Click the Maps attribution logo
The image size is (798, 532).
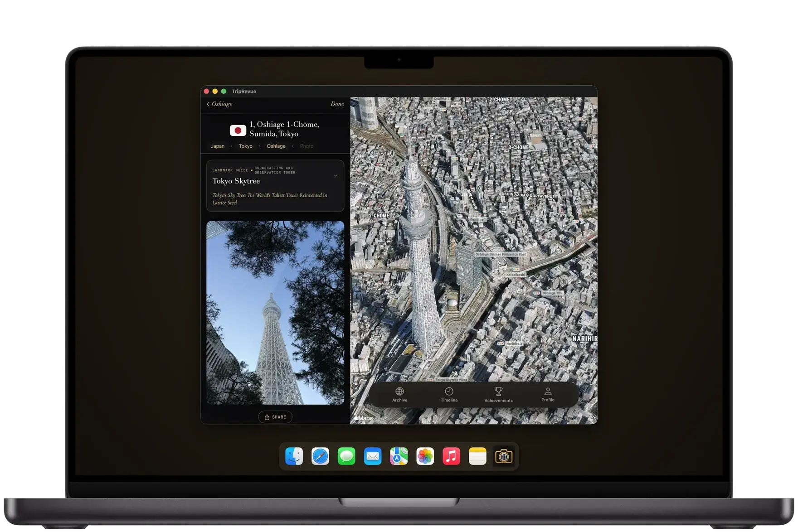[364, 418]
